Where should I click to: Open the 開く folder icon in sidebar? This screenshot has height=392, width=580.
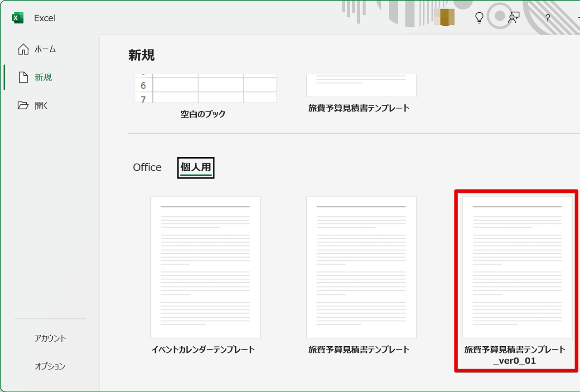click(23, 106)
